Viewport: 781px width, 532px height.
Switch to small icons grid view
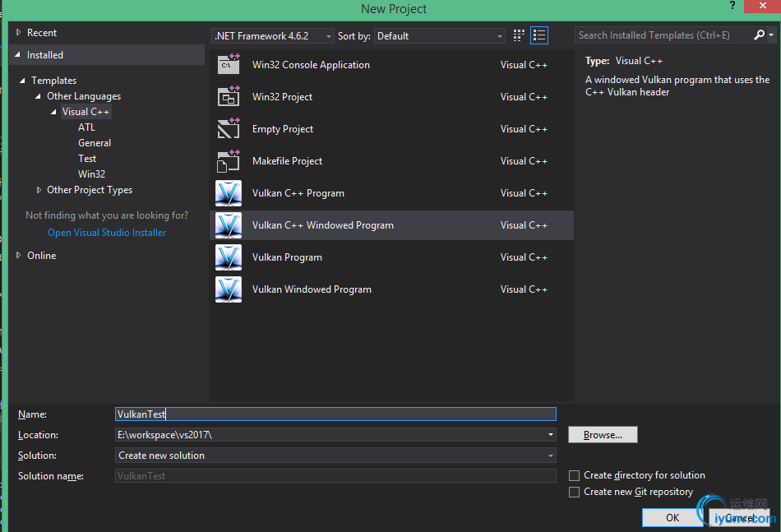coord(519,35)
